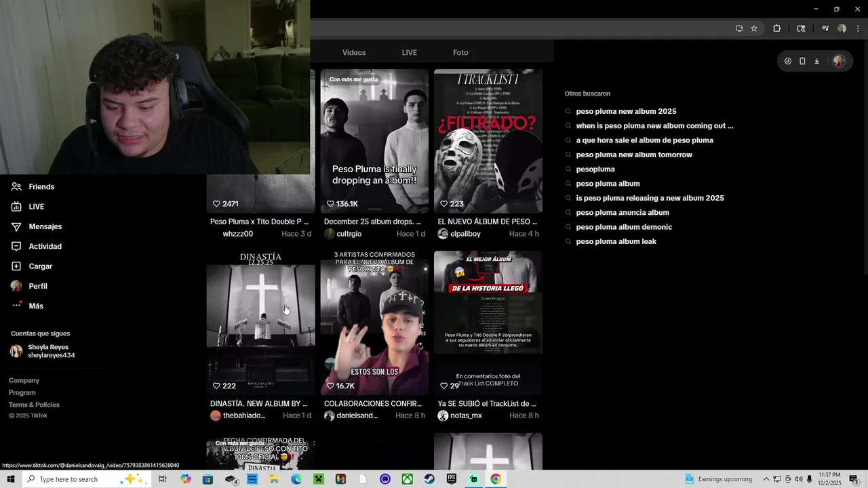Image resolution: width=868 pixels, height=488 pixels.
Task: Switch to the LIVE search tab
Action: pyautogui.click(x=410, y=53)
